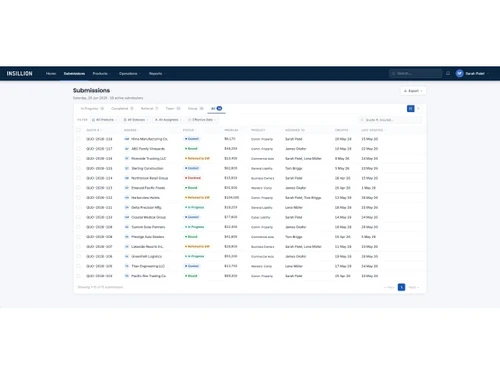Image resolution: width=500 pixels, height=375 pixels.
Task: Select page 1 in pagination
Action: [x=401, y=287]
